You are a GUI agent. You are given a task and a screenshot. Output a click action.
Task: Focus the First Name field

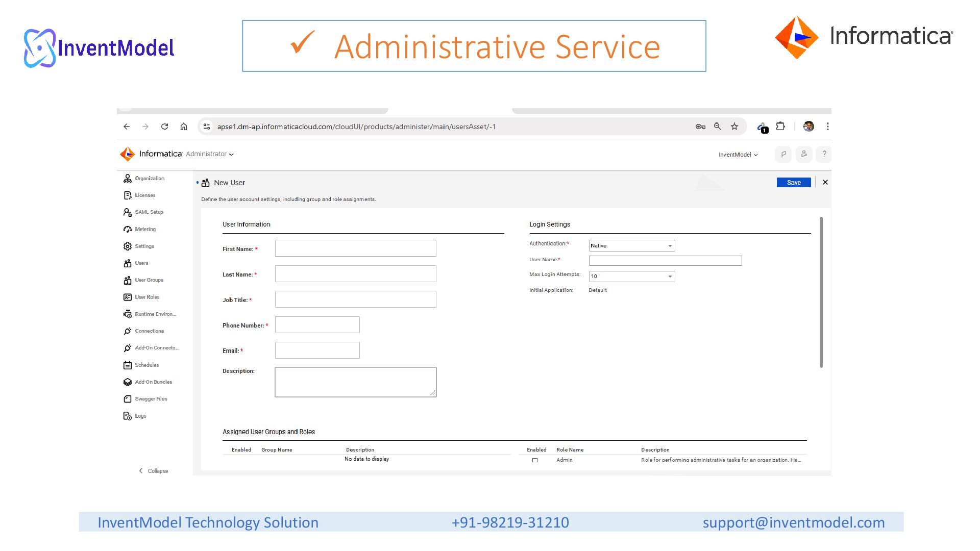tap(356, 248)
